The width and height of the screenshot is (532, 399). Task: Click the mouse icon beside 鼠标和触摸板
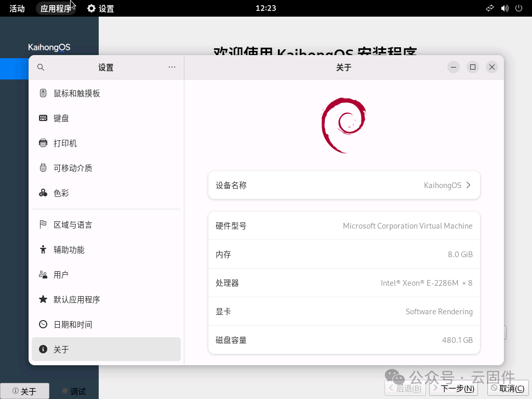pyautogui.click(x=43, y=93)
